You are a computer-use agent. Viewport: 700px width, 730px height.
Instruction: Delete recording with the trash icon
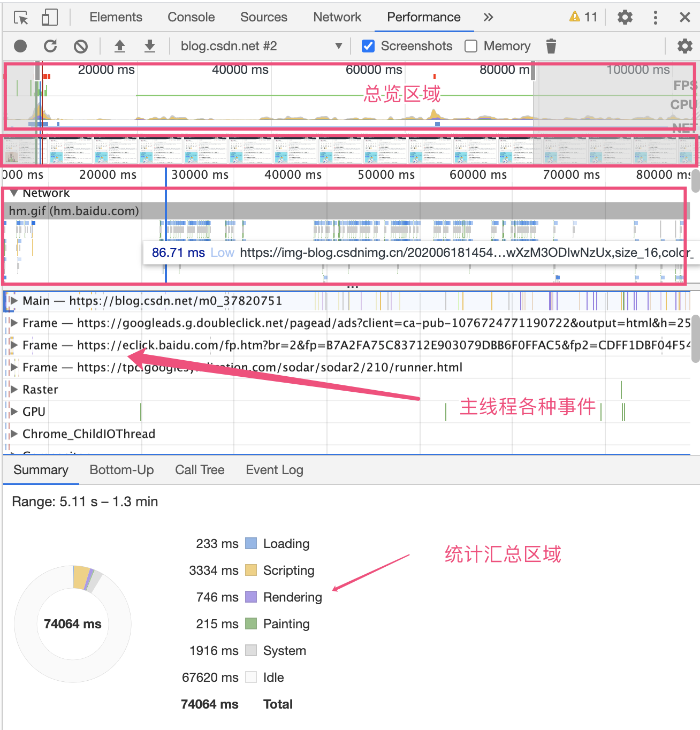pos(551,46)
